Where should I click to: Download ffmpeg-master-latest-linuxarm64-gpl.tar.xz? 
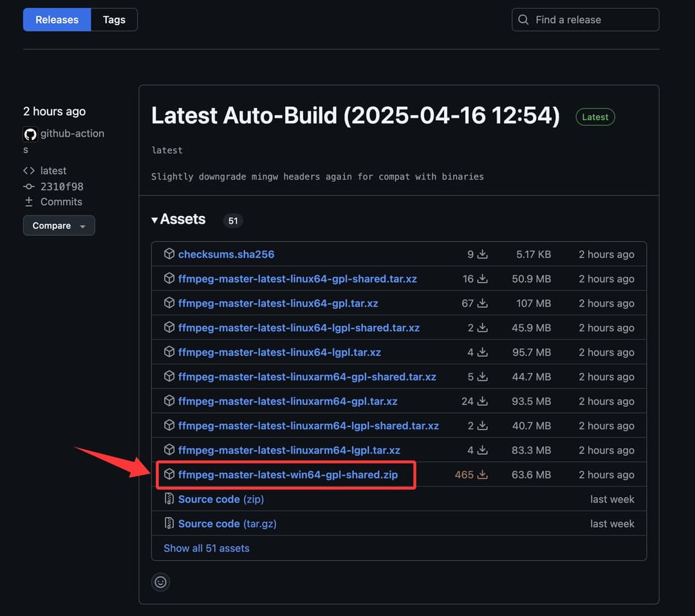tap(288, 401)
